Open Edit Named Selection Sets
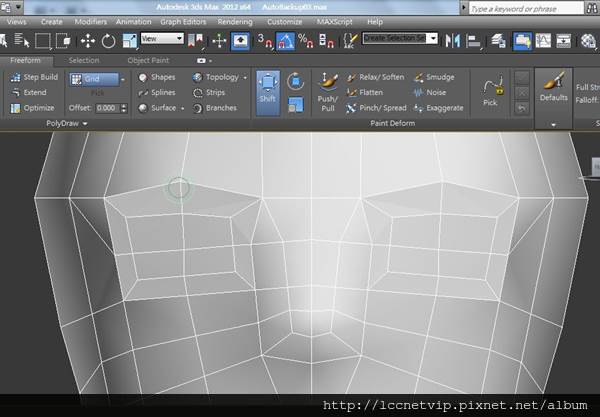 (x=351, y=41)
